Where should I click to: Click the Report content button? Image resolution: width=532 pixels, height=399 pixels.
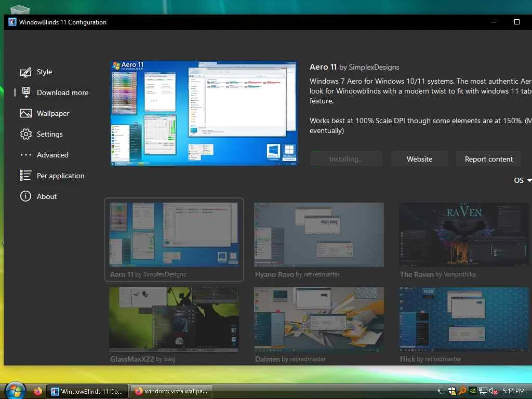point(488,159)
